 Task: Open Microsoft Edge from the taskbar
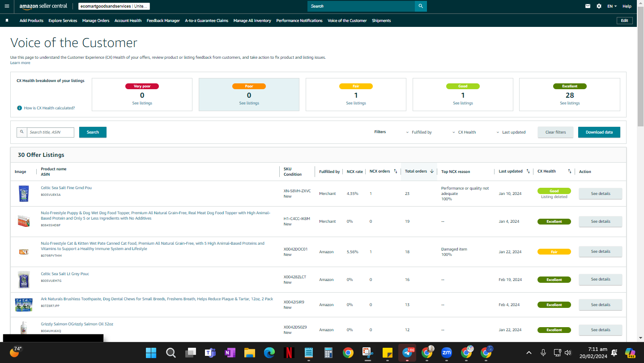(x=269, y=353)
